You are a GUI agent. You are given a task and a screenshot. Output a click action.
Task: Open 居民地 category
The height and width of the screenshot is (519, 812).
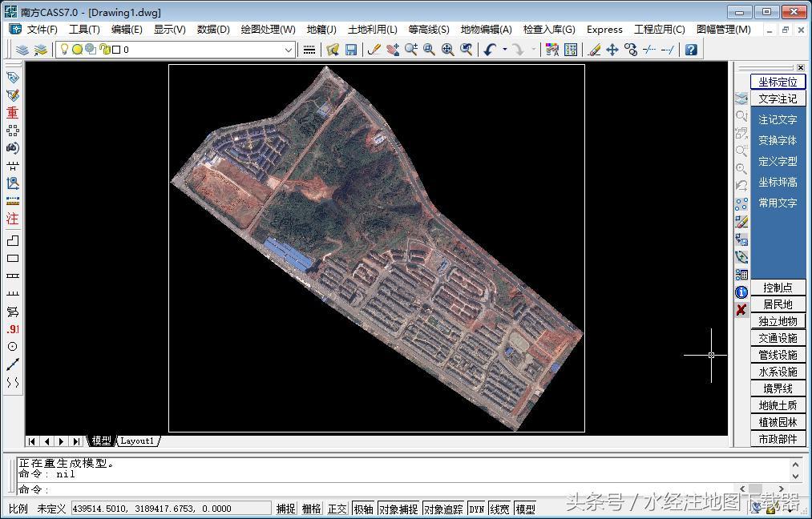coord(778,304)
